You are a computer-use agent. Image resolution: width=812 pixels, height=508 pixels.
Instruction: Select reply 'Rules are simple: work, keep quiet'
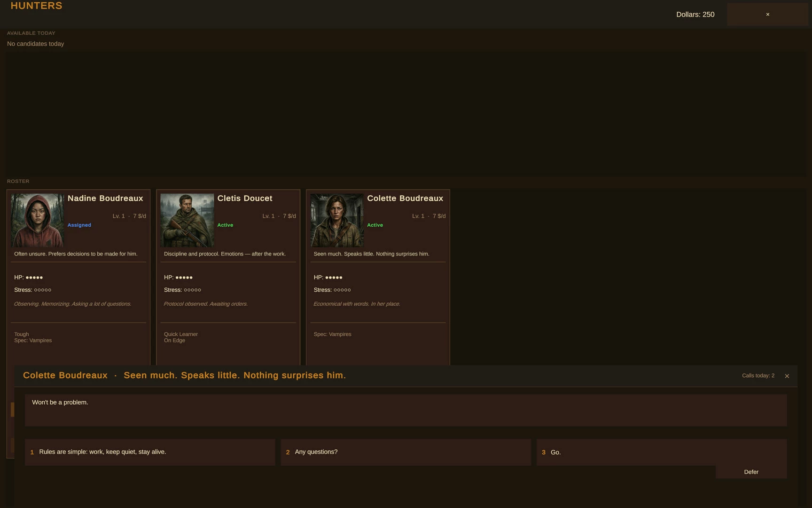(x=150, y=452)
